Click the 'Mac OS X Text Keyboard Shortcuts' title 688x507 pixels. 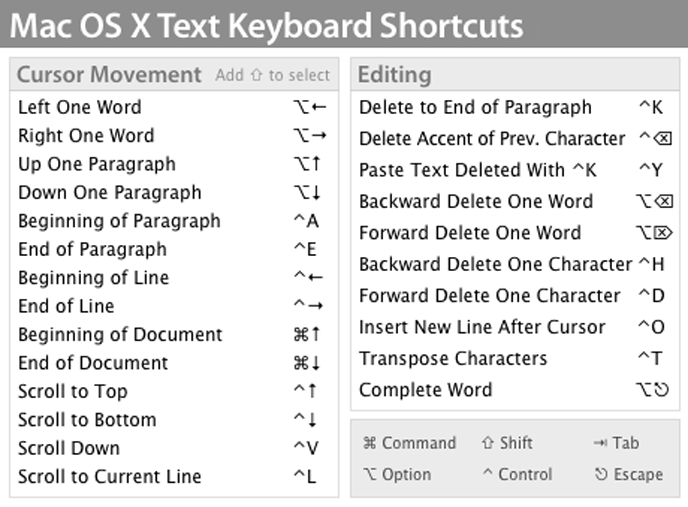(x=266, y=24)
